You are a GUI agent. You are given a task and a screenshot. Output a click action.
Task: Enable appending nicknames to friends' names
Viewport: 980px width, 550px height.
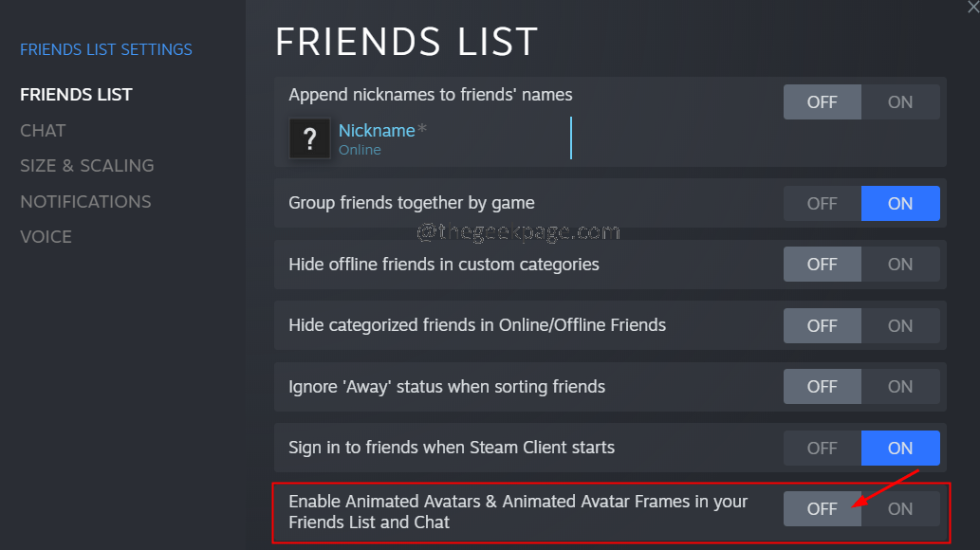click(899, 101)
